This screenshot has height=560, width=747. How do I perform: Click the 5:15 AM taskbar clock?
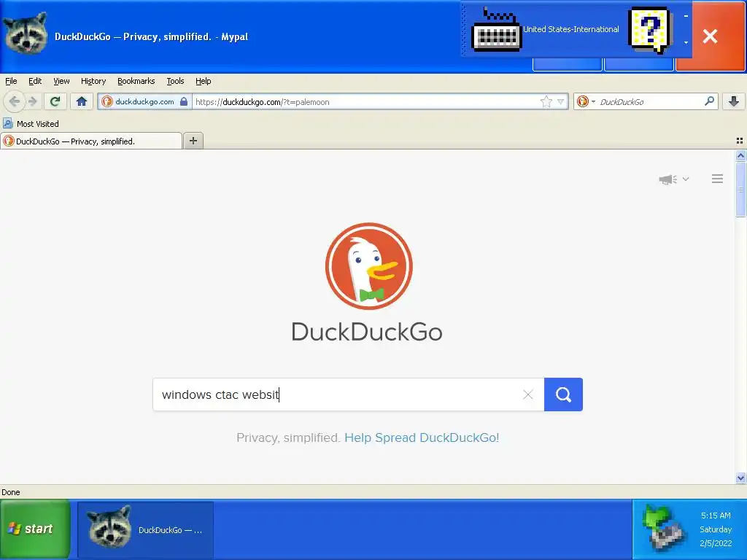coord(716,516)
